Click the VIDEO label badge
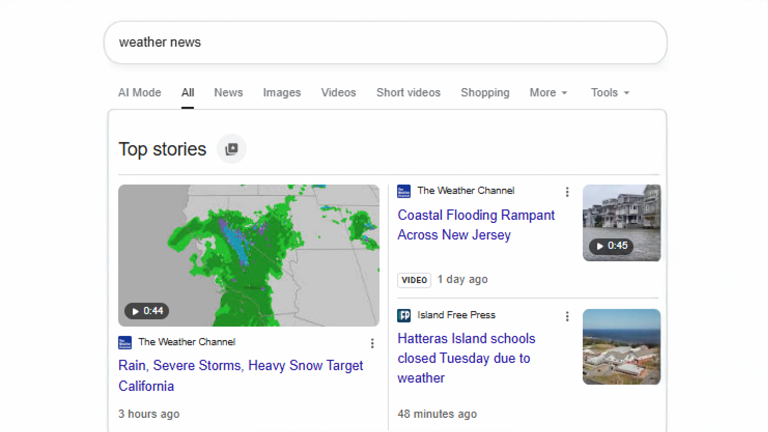 click(414, 280)
